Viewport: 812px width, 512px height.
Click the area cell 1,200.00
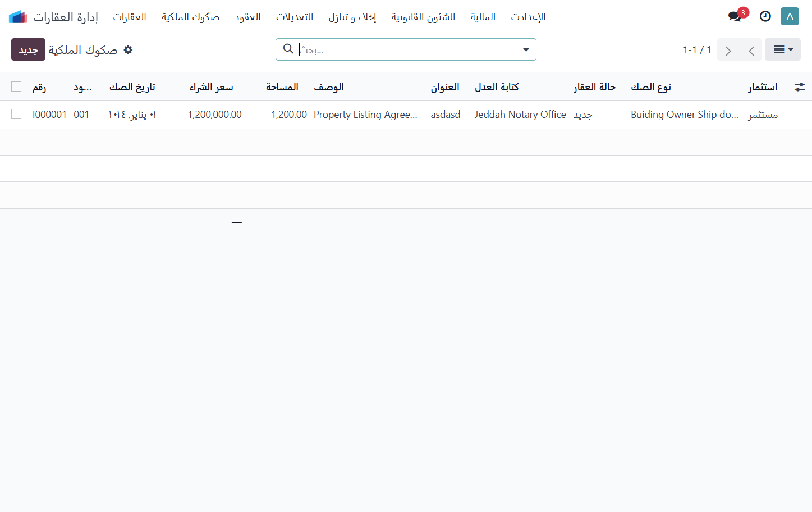tap(289, 115)
